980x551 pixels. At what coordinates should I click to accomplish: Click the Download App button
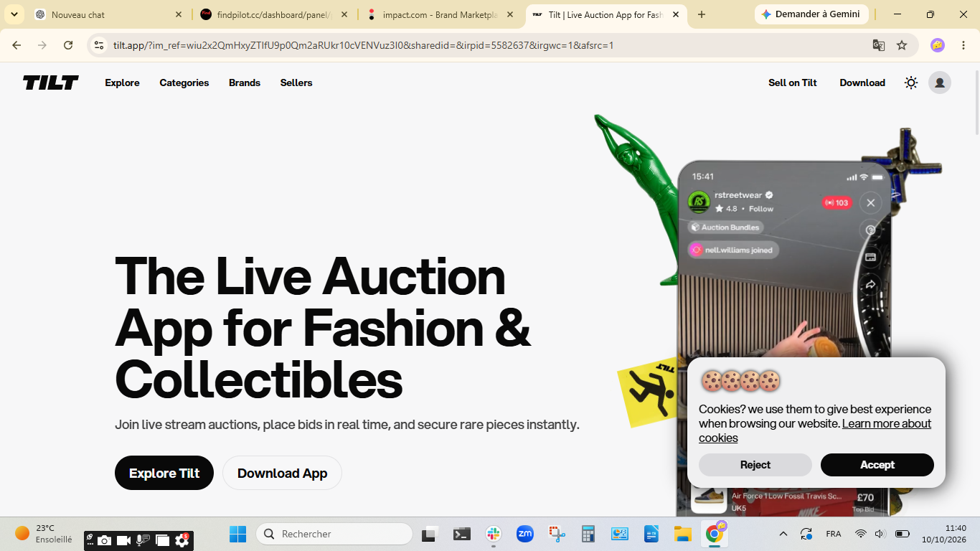coord(282,473)
